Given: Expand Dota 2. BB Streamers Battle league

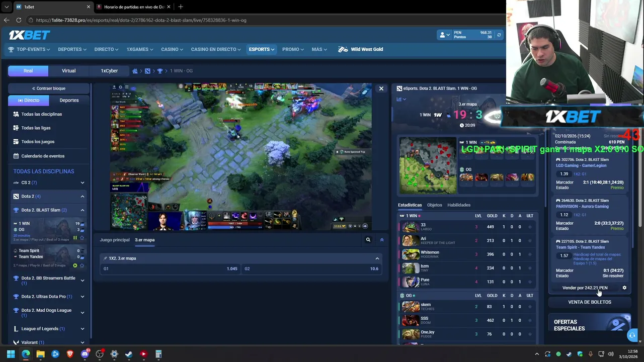Looking at the screenshot, I should tap(83, 281).
